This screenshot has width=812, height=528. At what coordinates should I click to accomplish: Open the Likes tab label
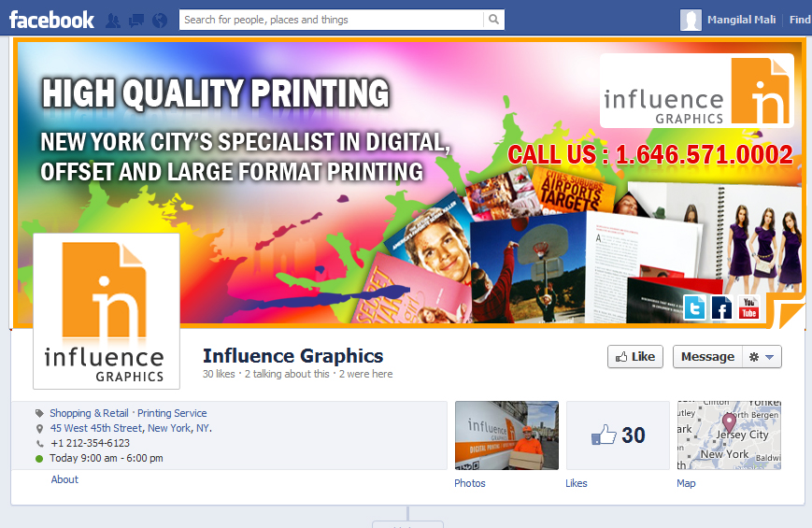(x=577, y=483)
